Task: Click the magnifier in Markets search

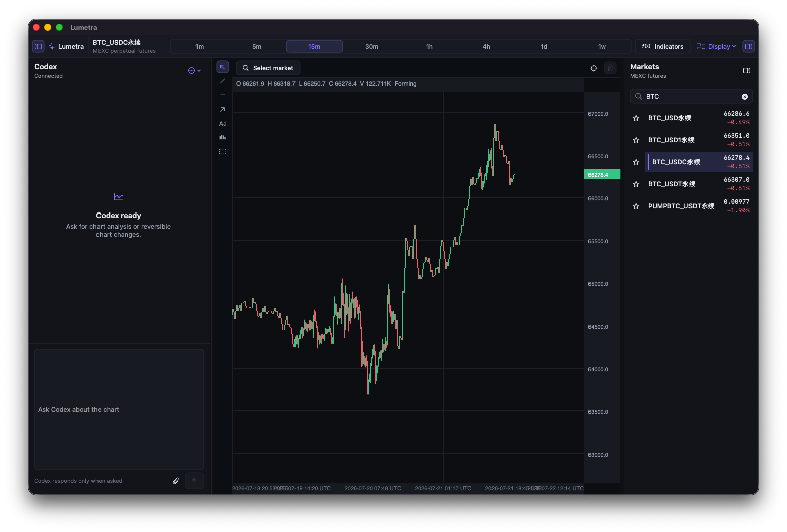Action: (638, 96)
